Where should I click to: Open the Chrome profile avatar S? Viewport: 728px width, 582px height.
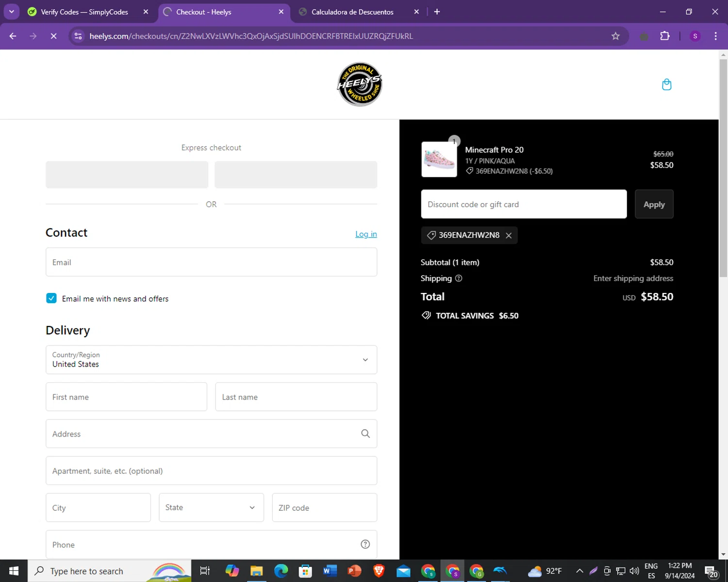(x=695, y=36)
